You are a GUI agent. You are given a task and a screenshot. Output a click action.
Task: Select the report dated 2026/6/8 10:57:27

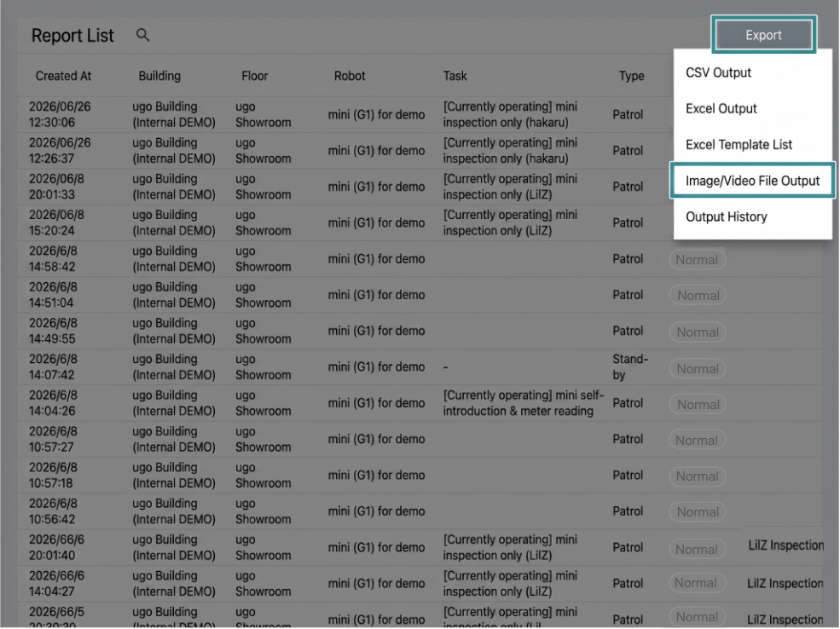click(420, 439)
